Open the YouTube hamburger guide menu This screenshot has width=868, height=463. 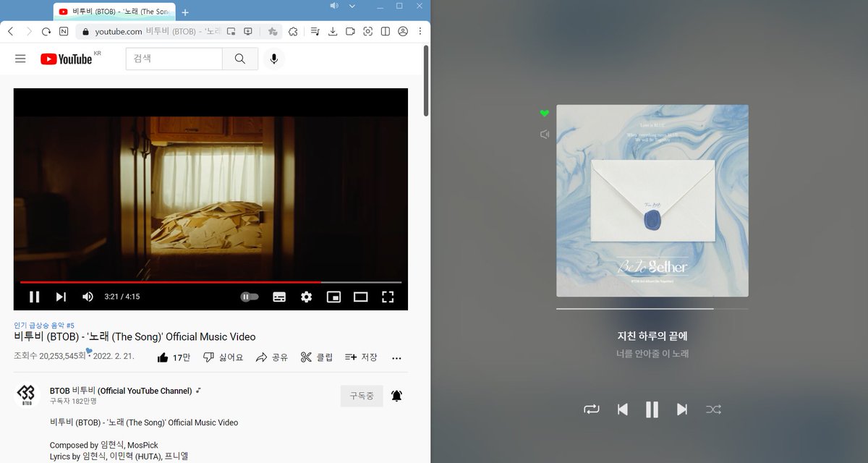(20, 59)
